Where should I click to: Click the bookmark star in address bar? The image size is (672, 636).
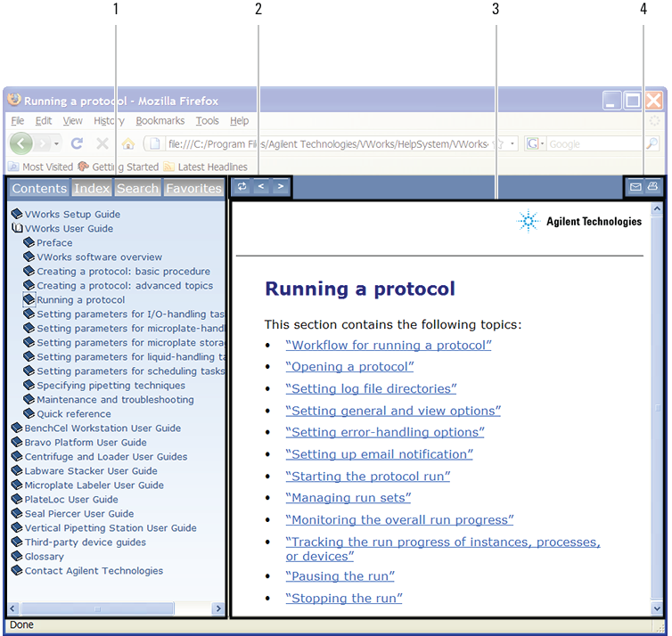coord(498,144)
